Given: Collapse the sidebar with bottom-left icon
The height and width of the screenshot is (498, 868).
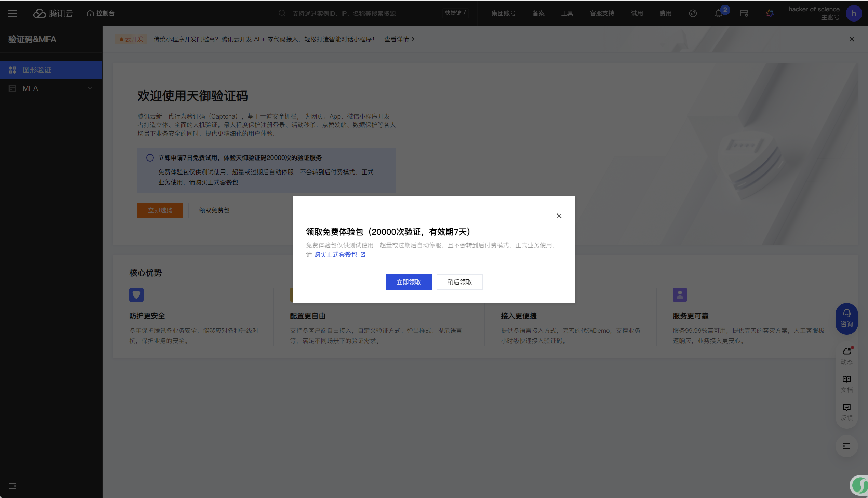Looking at the screenshot, I should click(12, 486).
